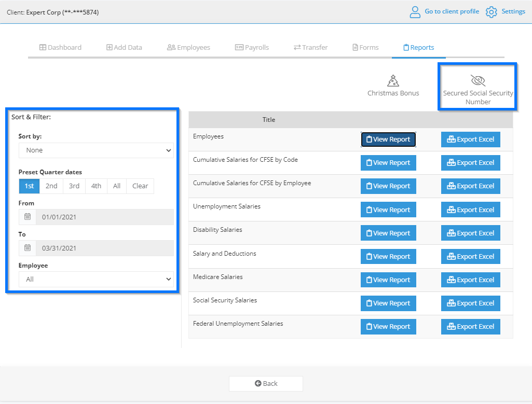Export Excel for Employees

click(470, 140)
